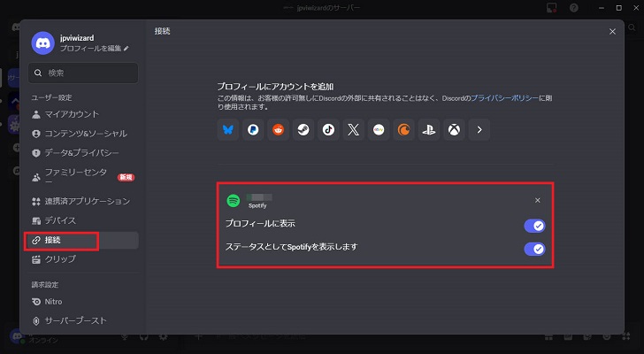Connect an Xbox account
This screenshot has width=644, height=354.
pos(454,130)
